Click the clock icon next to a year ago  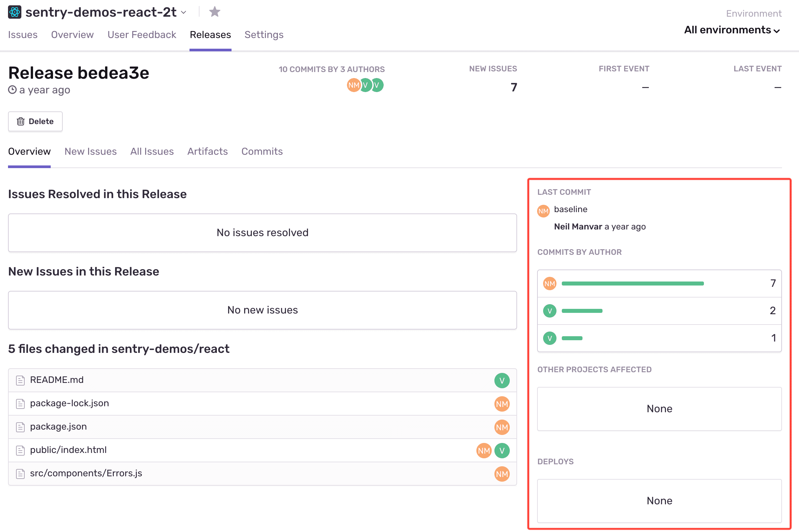pos(12,90)
